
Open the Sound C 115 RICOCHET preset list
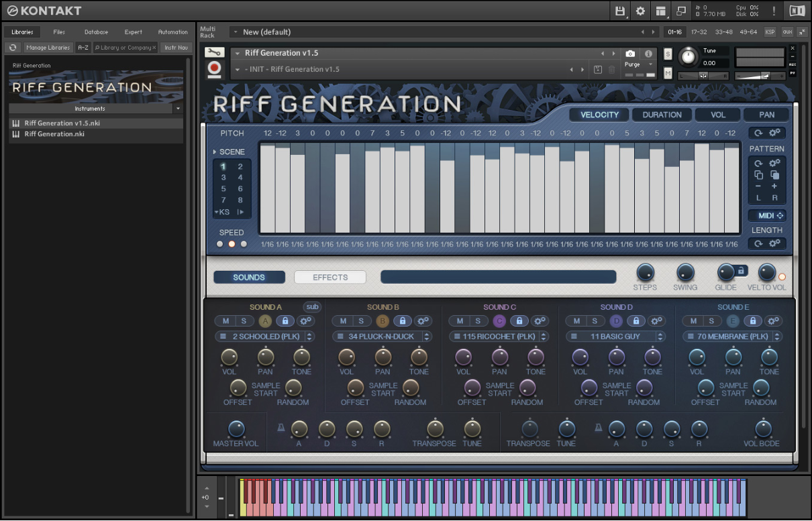point(499,337)
